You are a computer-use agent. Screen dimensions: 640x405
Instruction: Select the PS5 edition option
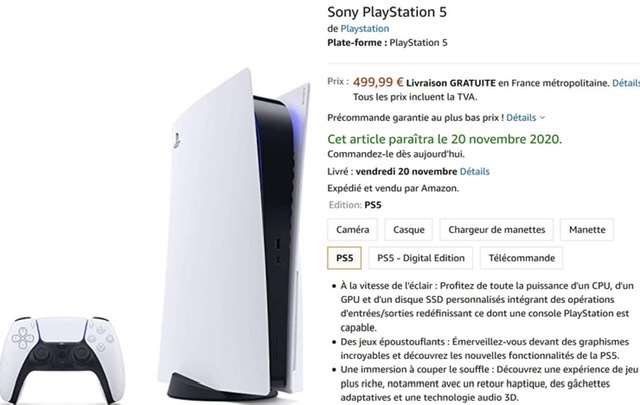[x=344, y=258]
